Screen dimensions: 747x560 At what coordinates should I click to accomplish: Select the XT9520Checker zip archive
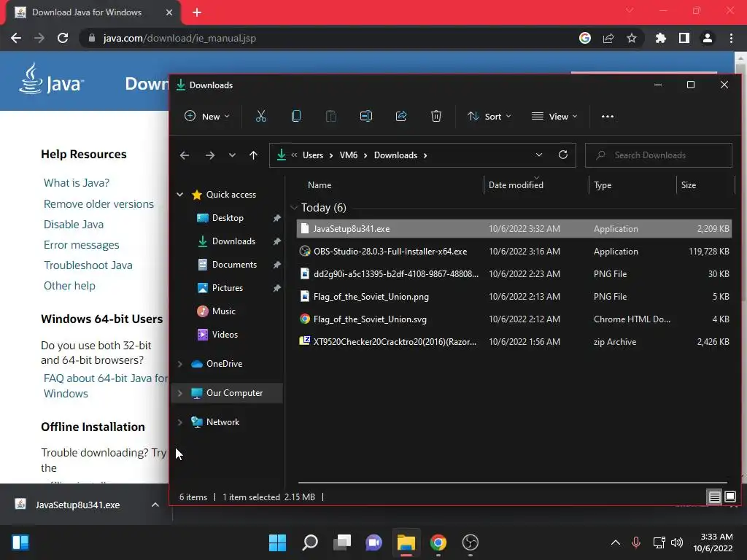click(x=514, y=342)
